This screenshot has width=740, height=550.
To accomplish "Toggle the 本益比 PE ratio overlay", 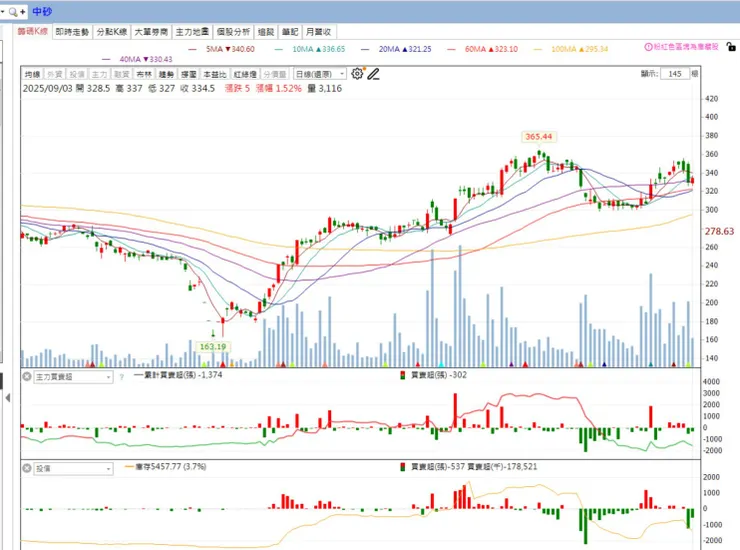I will click(215, 74).
